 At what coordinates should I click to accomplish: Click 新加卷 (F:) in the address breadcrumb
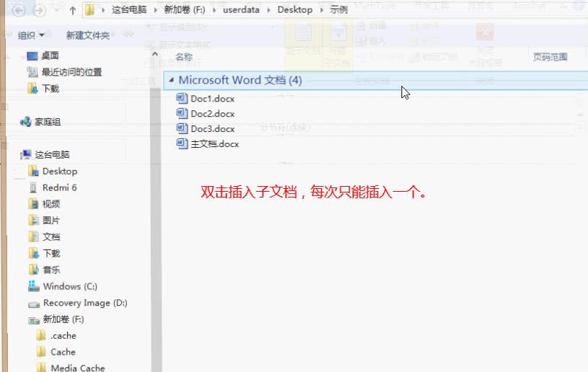[x=185, y=10]
